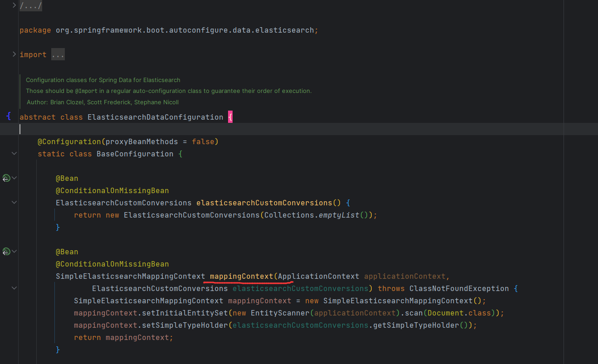Click the pink caret block after ElasticsearchDataConfiguration
Viewport: 598px width, 364px height.
tap(230, 116)
